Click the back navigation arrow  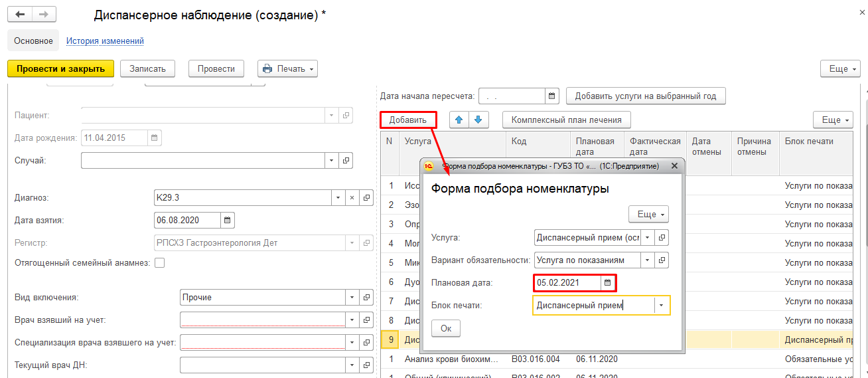pyautogui.click(x=20, y=15)
